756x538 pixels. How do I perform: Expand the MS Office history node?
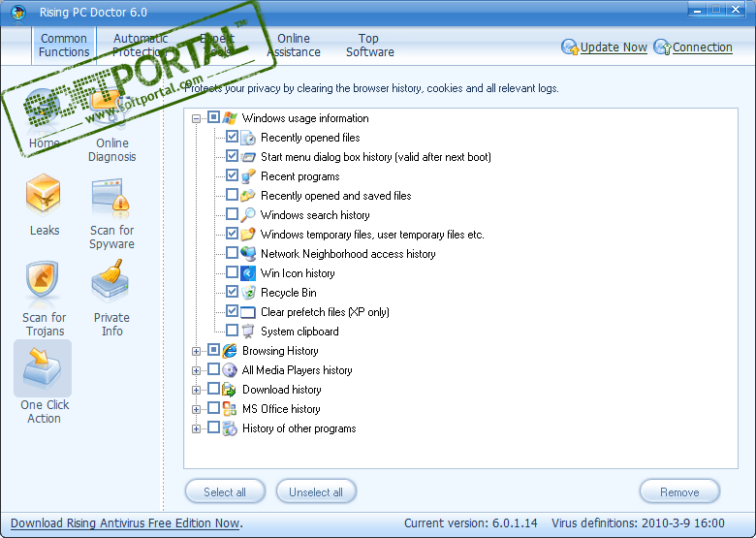tap(196, 410)
